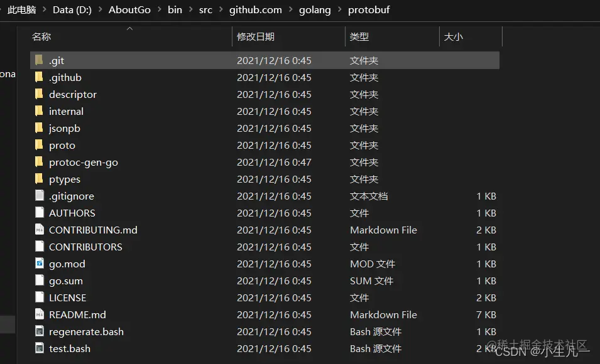Select the CONTRIBUTORS file icon
Screen dimensions: 600x364
point(40,246)
